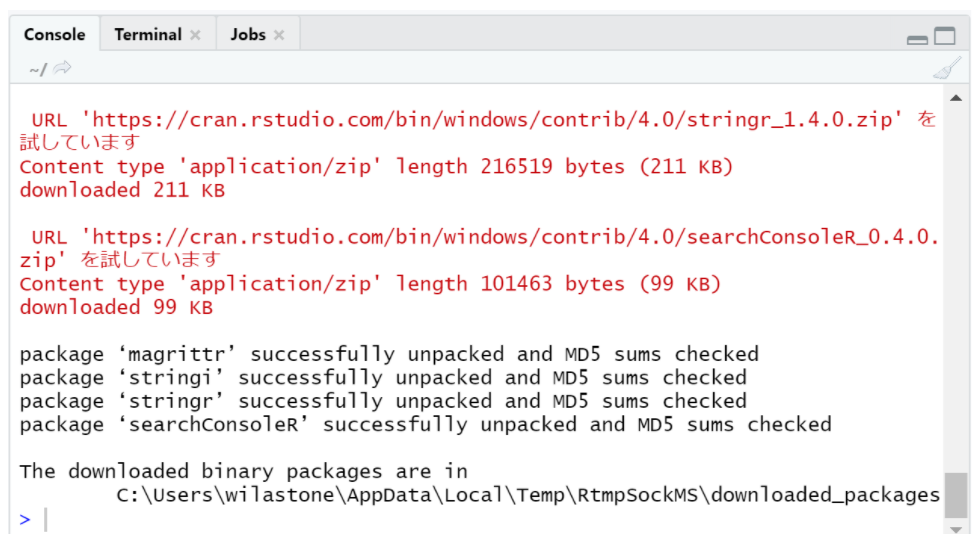Click the scrollbar down arrow
This screenshot has width=974, height=544.
956,530
